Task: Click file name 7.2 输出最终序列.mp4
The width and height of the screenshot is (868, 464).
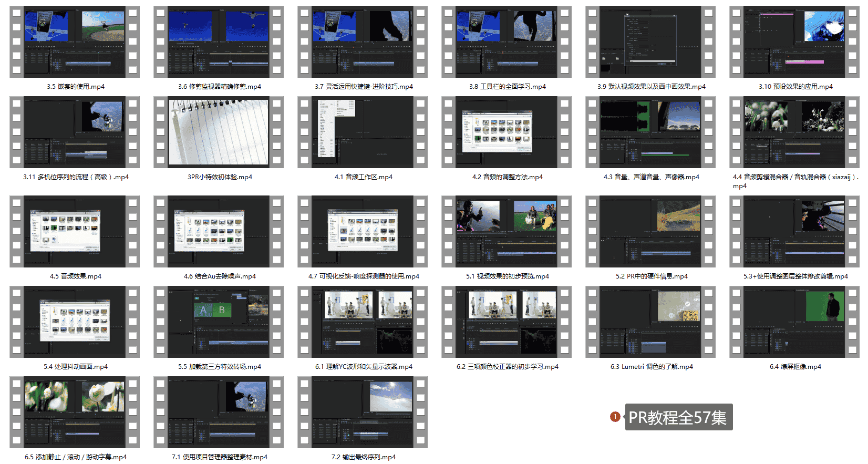Action: [x=364, y=457]
